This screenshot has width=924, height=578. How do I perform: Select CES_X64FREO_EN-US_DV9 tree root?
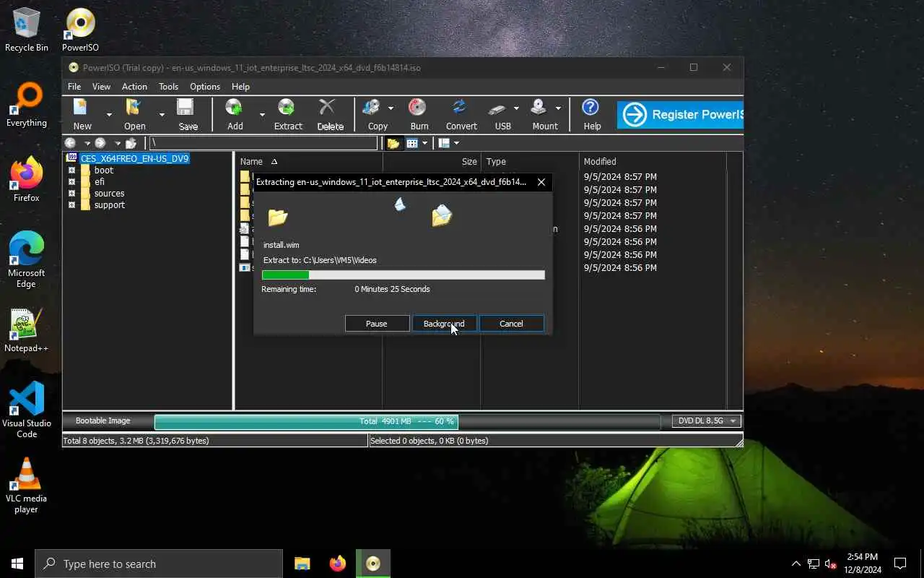(134, 158)
